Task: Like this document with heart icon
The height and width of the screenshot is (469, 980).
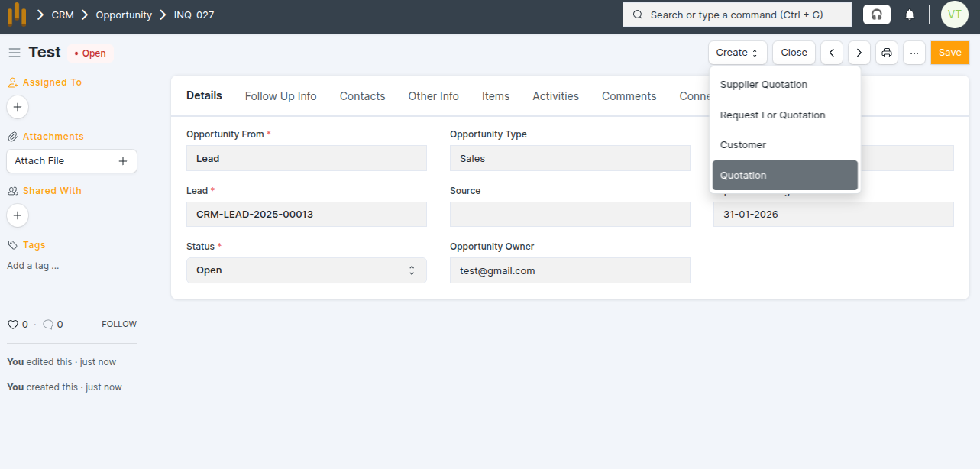Action: pos(12,325)
